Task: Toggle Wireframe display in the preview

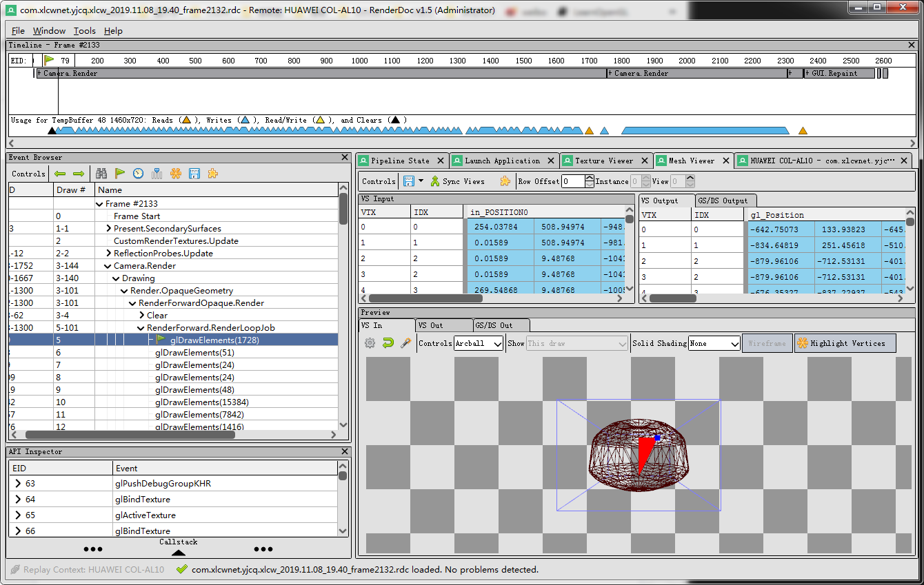Action: point(767,342)
